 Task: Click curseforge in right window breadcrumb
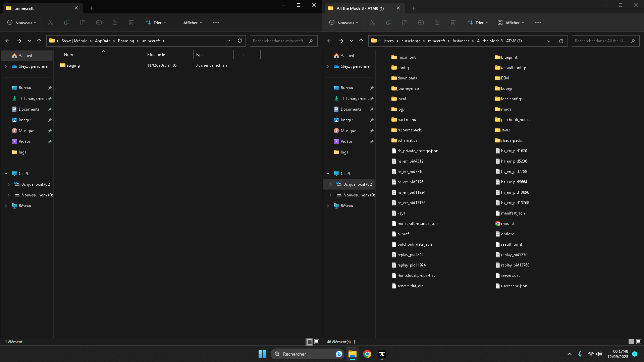[411, 41]
